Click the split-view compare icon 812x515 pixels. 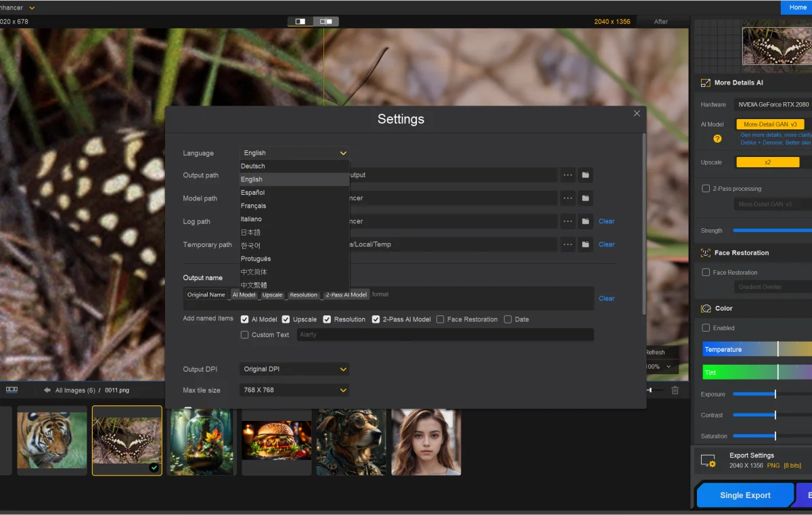click(x=300, y=22)
